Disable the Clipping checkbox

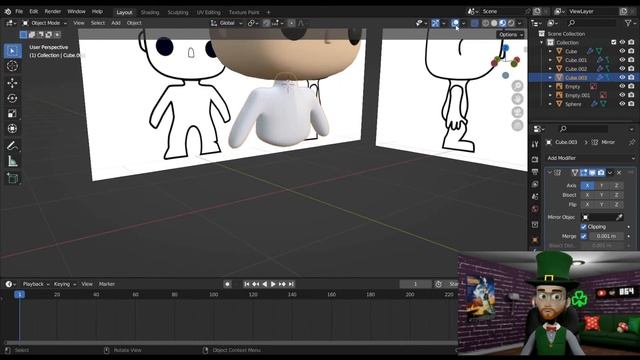584,227
